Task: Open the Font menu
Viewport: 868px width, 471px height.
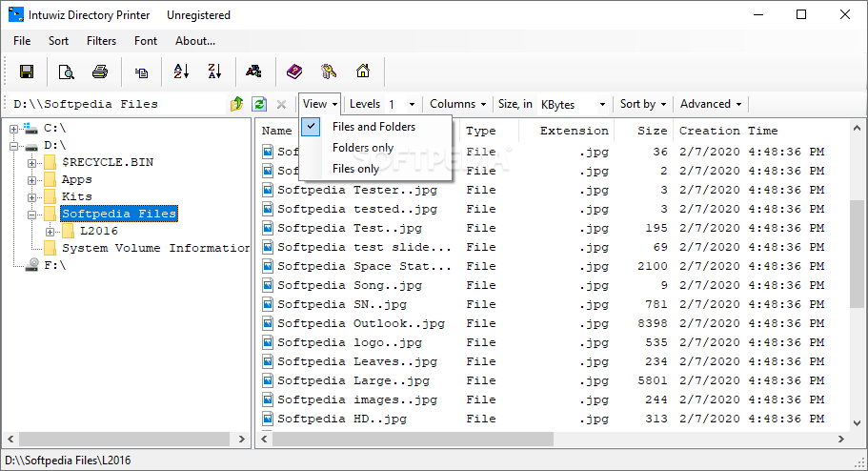Action: 146,40
